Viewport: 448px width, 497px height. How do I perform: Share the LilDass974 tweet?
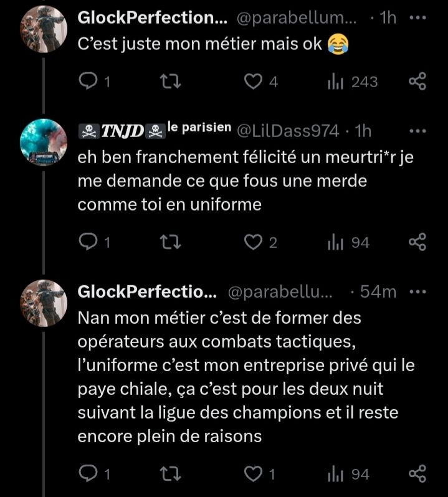[x=417, y=243]
